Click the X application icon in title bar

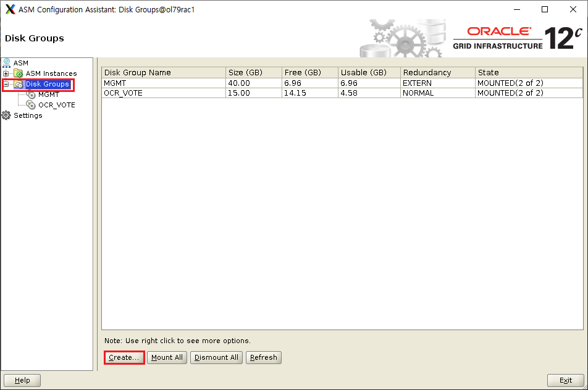(x=10, y=9)
